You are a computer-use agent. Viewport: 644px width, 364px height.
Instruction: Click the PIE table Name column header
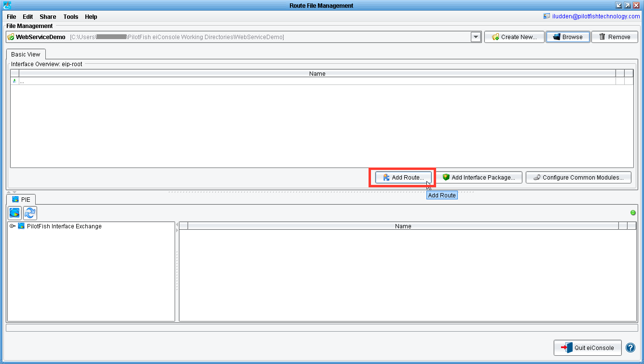[x=403, y=226]
